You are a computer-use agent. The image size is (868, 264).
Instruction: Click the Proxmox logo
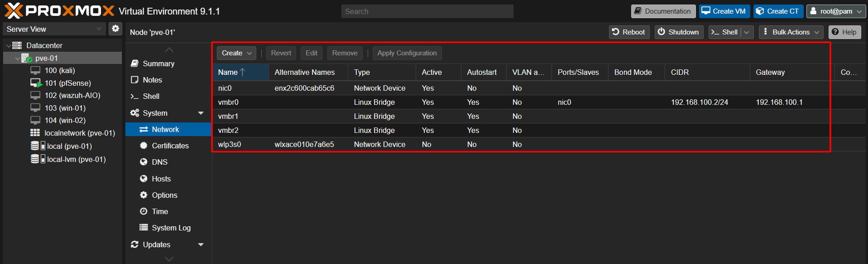pyautogui.click(x=59, y=11)
